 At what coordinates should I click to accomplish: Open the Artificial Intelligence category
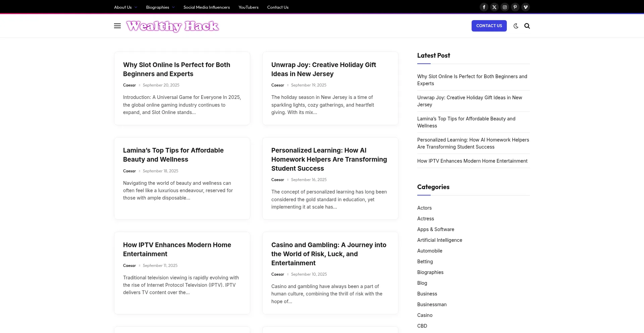[x=439, y=240]
